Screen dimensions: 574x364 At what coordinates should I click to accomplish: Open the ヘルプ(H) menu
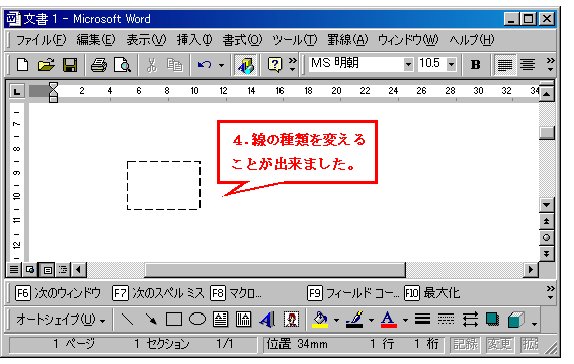[472, 40]
